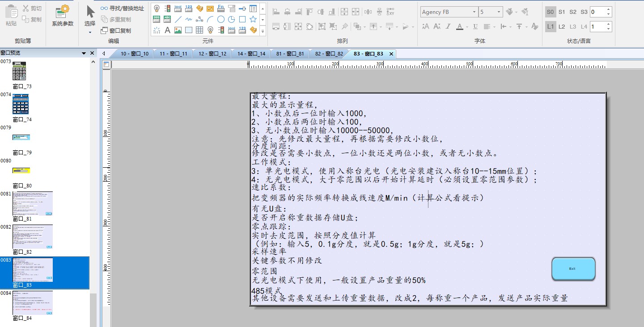
Task: Switch to tab 81 - 窗口_81
Action: coord(290,54)
